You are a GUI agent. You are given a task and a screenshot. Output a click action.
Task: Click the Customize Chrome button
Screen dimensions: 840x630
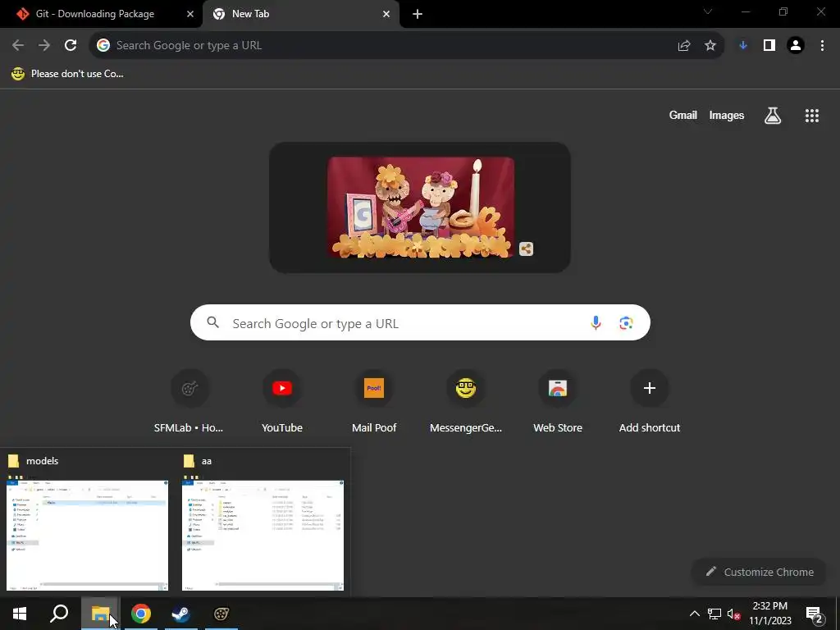click(760, 572)
